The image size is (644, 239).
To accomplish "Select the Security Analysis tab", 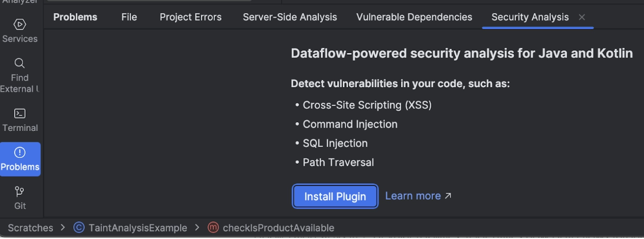I will (x=530, y=17).
